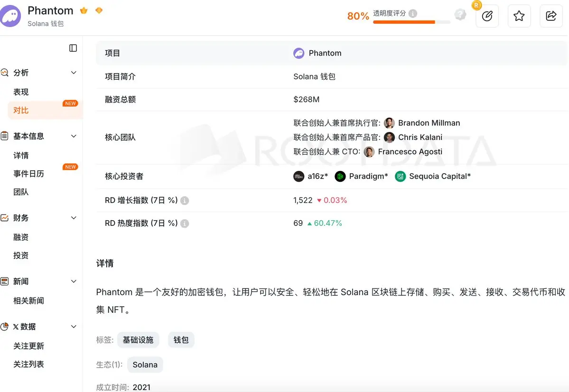569x392 pixels.
Task: Click the 1,522 growth index value
Action: click(303, 200)
